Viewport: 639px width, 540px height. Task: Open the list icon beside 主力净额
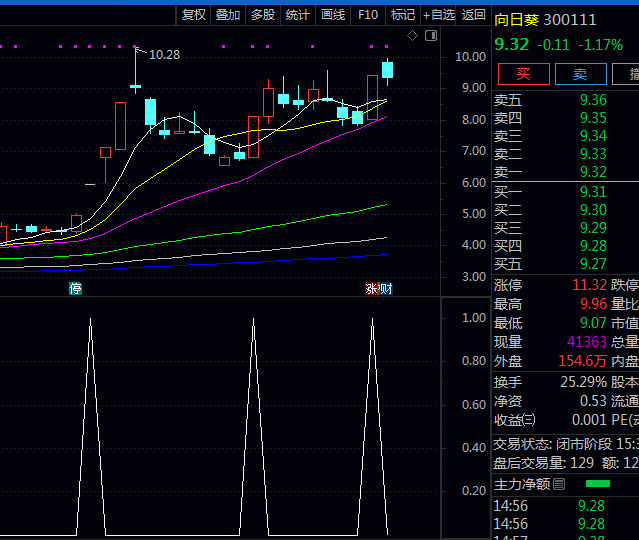pyautogui.click(x=559, y=485)
